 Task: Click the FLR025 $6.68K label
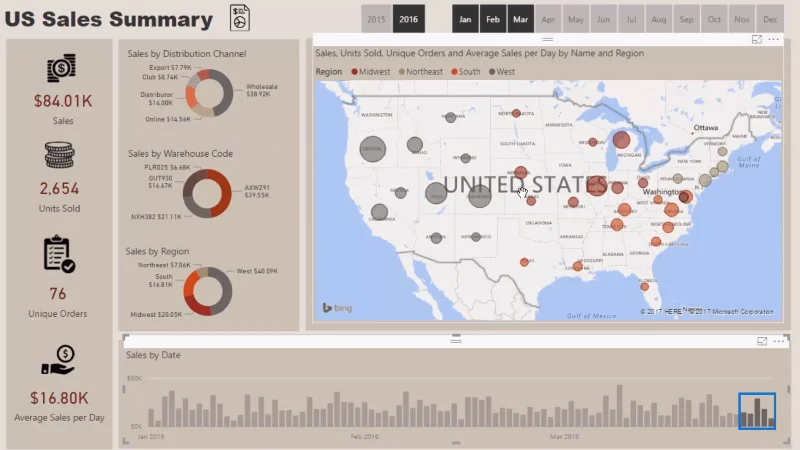point(167,167)
